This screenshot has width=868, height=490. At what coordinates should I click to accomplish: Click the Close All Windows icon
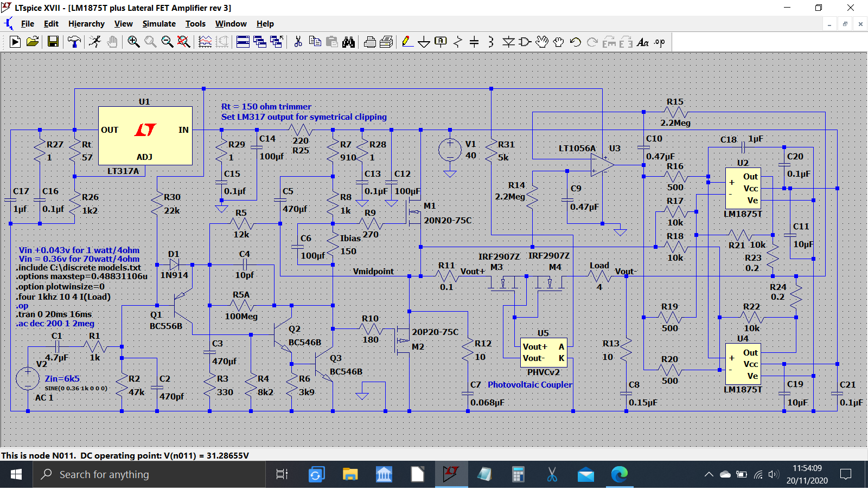[277, 42]
